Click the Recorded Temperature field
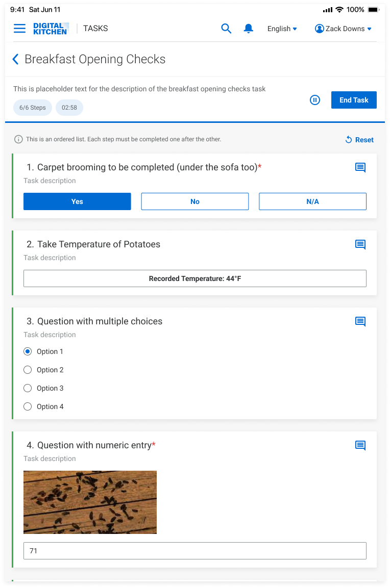Viewport: 390px width, 588px height. click(195, 278)
